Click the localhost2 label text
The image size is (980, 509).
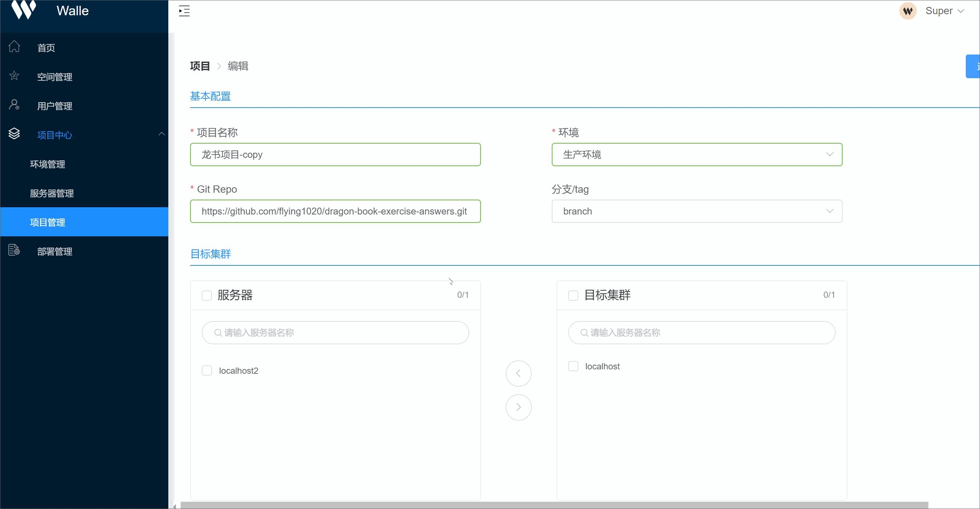click(238, 371)
